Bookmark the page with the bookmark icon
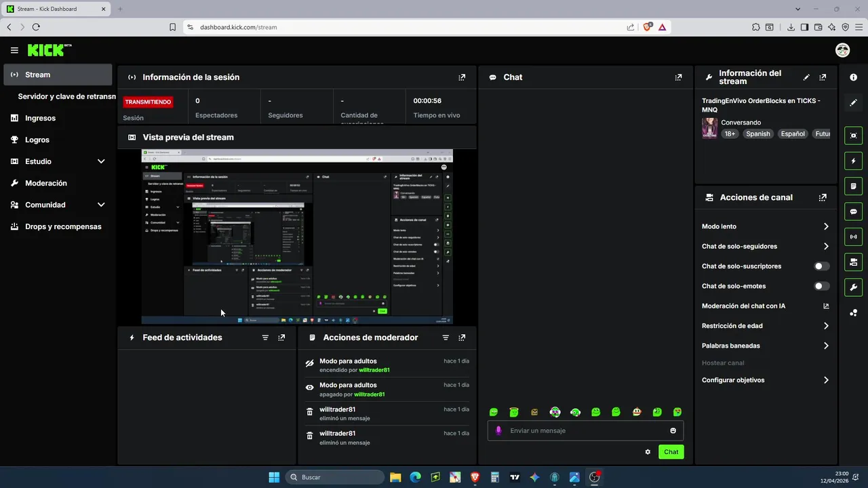 pyautogui.click(x=172, y=27)
